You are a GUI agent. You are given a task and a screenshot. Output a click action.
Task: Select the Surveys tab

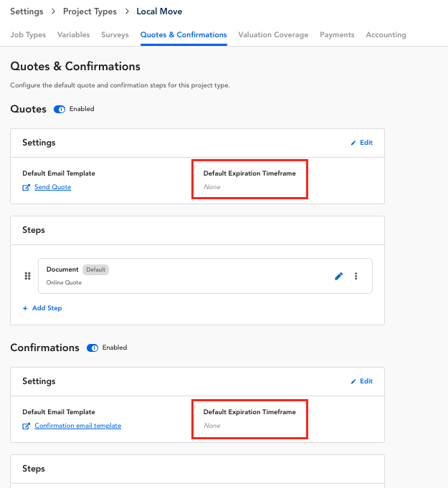115,35
